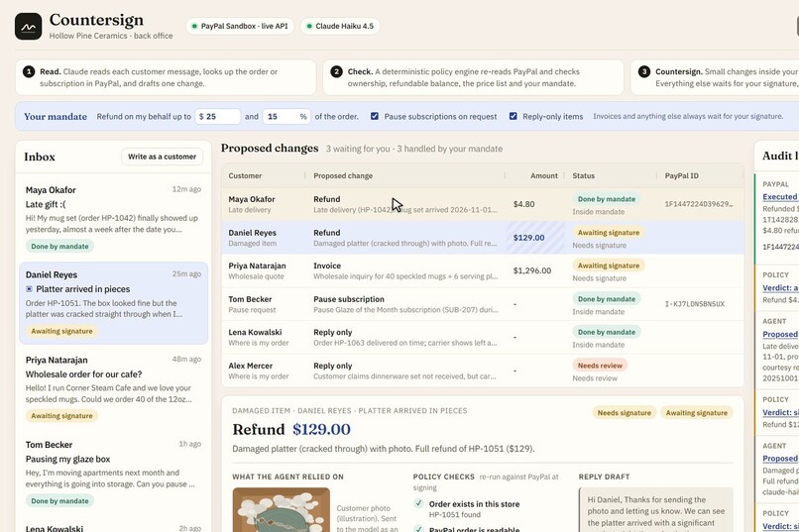
Task: Select Tom Becker Pause subscription row
Action: [483, 304]
